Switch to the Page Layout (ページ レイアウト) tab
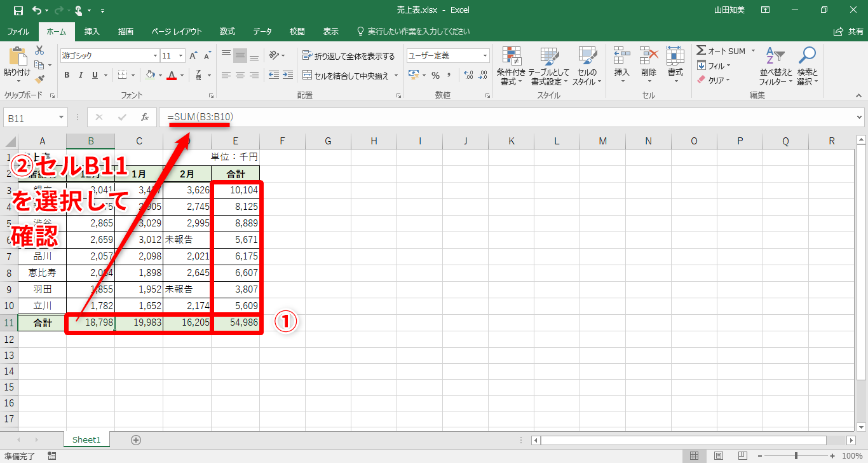This screenshot has height=463, width=868. pyautogui.click(x=177, y=31)
